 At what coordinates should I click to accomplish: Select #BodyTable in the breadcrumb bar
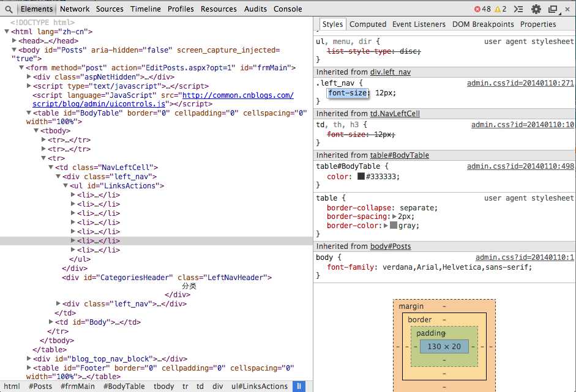(x=124, y=386)
